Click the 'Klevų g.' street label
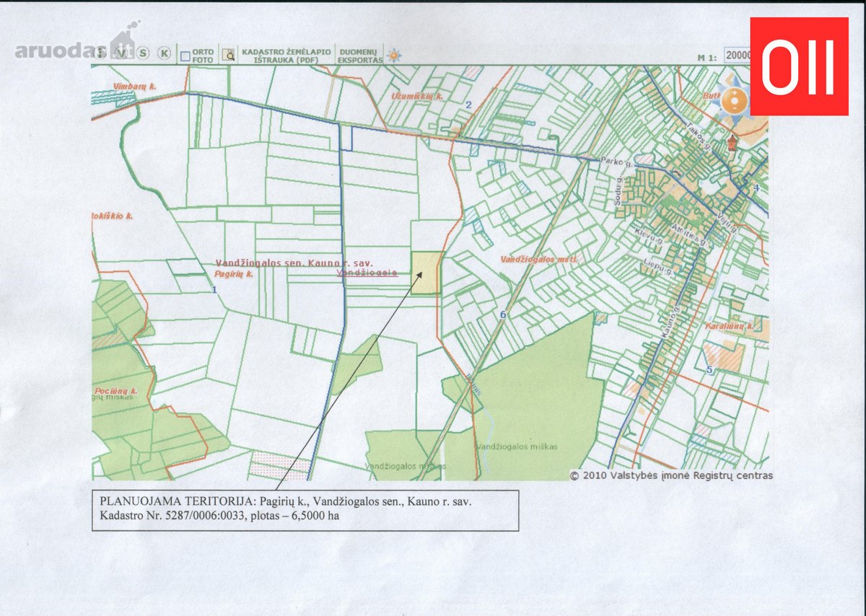 coord(649,237)
